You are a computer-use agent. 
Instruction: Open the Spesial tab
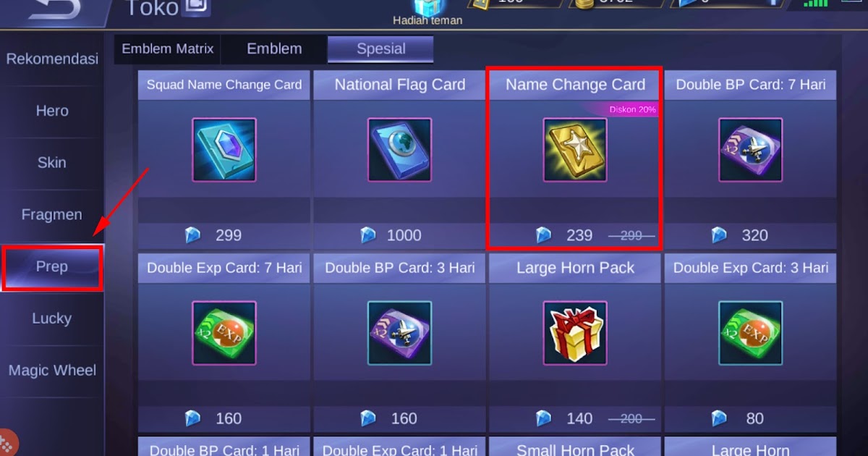point(380,49)
